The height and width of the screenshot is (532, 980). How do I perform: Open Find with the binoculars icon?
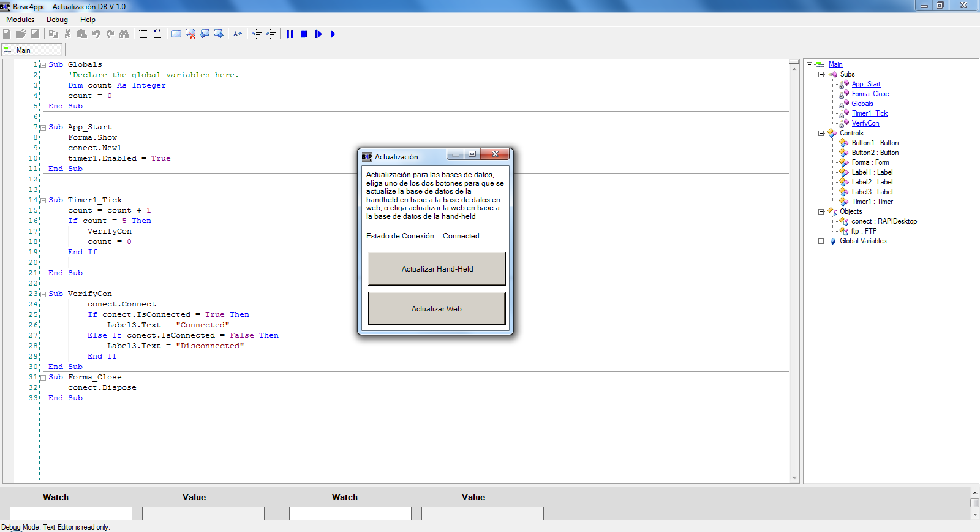pos(124,34)
